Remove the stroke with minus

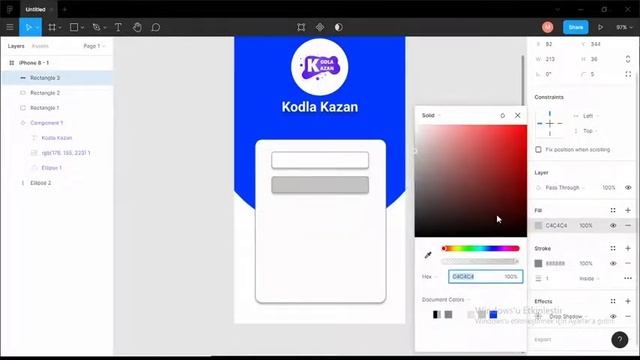point(628,263)
